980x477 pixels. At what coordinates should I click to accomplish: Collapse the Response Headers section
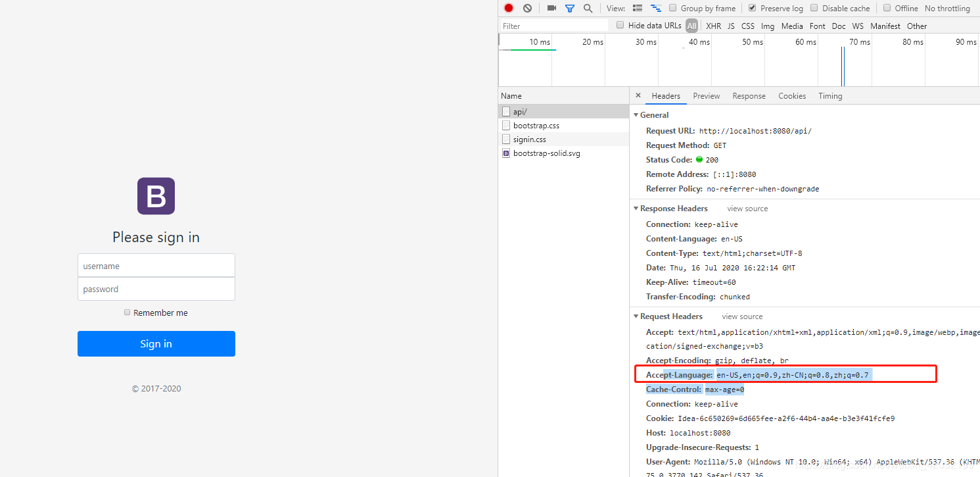pyautogui.click(x=636, y=209)
